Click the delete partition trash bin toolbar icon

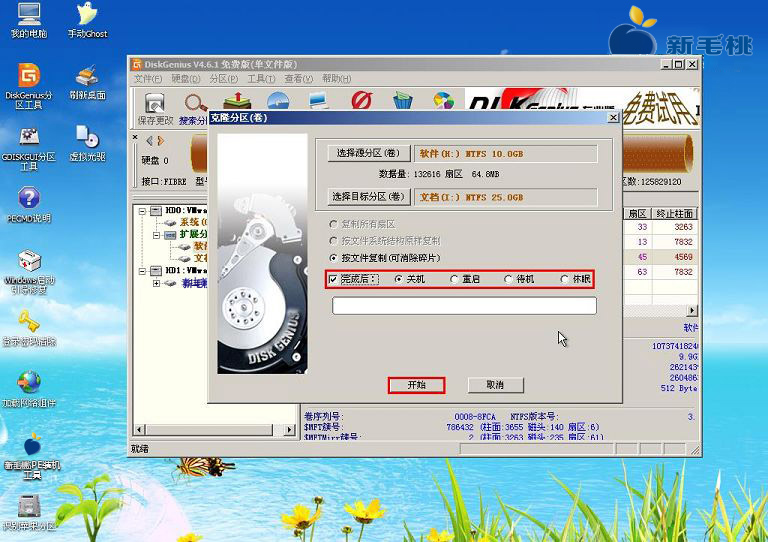(403, 100)
